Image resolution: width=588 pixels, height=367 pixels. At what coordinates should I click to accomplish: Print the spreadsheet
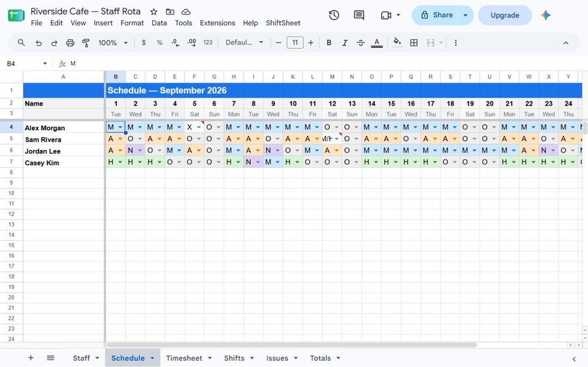coord(70,42)
